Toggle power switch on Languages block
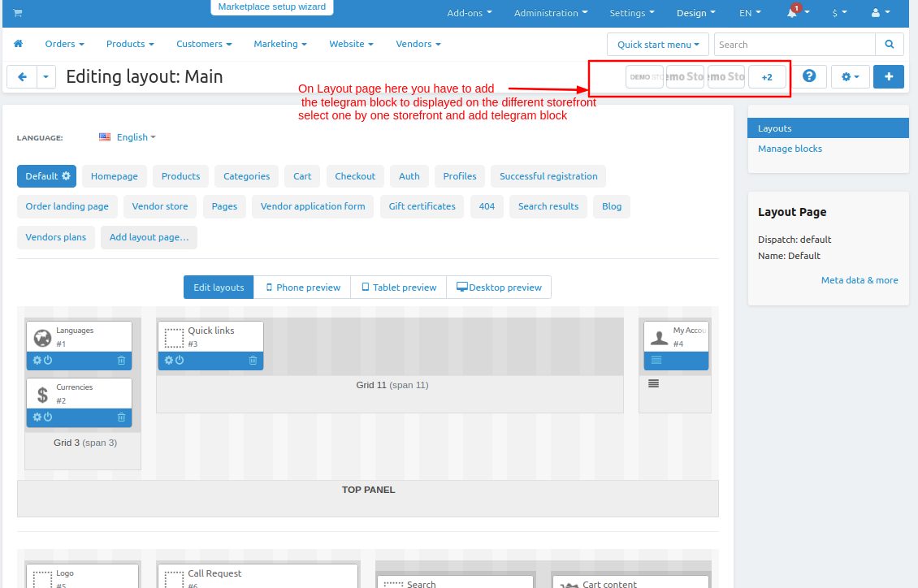This screenshot has height=588, width=918. [x=48, y=361]
